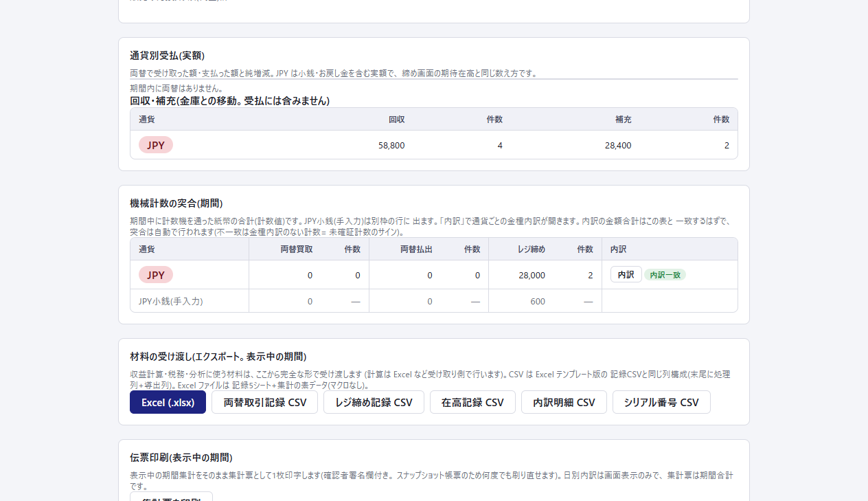Select JPY badge in 回収・補充 table
The width and height of the screenshot is (868, 501).
[156, 145]
